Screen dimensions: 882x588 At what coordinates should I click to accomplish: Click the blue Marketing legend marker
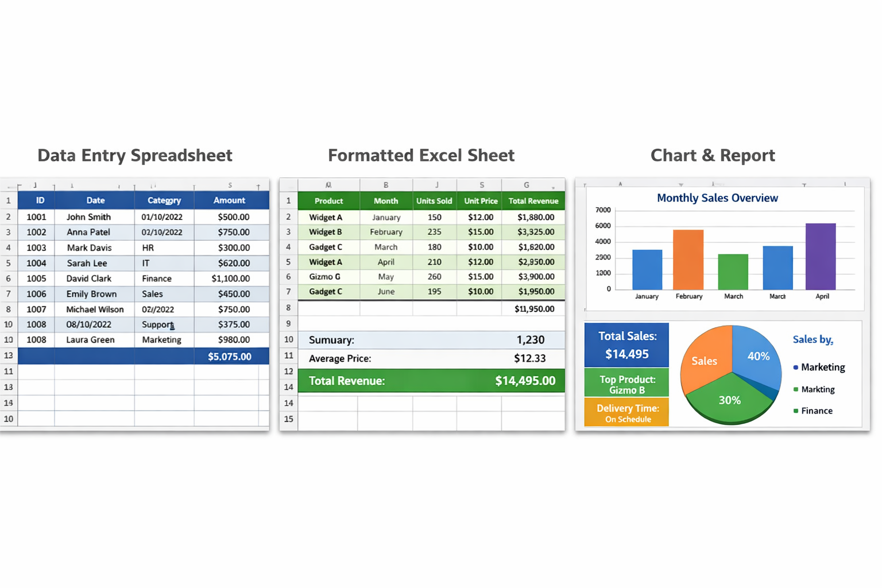click(795, 367)
